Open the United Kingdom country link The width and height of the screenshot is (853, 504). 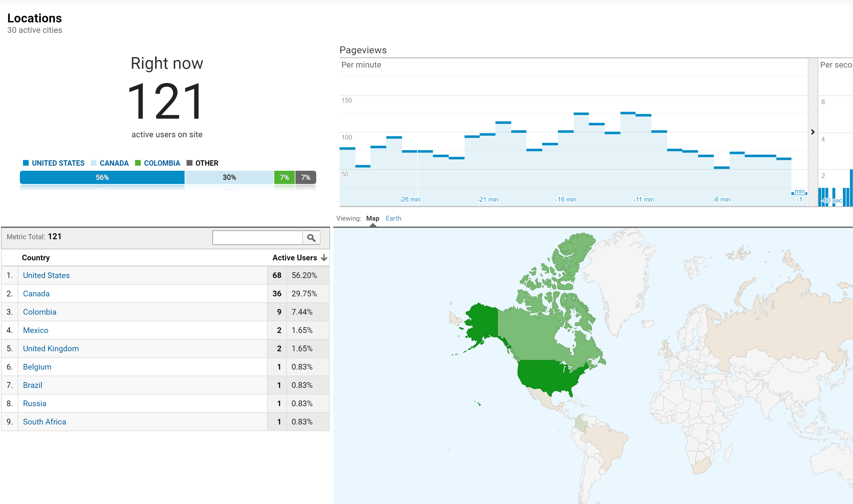pyautogui.click(x=51, y=349)
